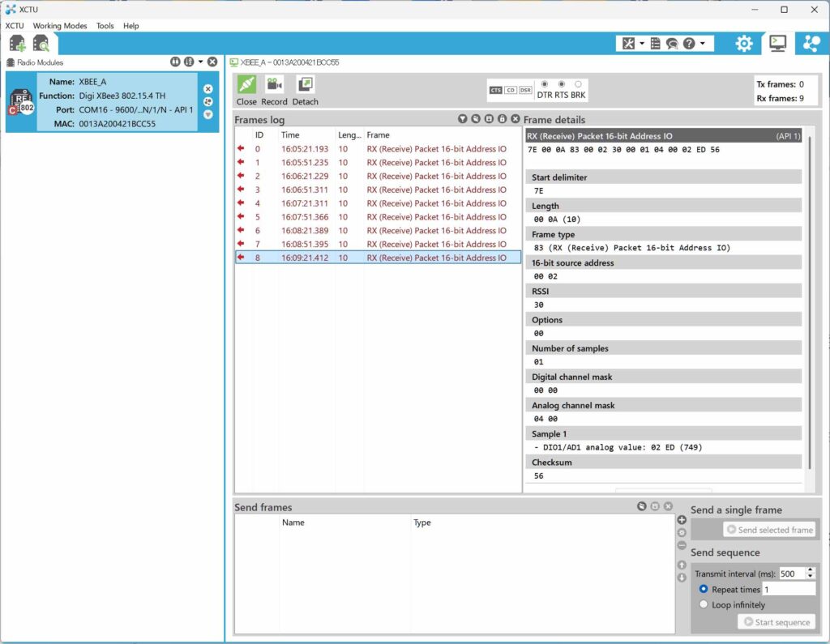Click the XBEE_A discover-network icon
830x644 pixels.
[x=208, y=101]
